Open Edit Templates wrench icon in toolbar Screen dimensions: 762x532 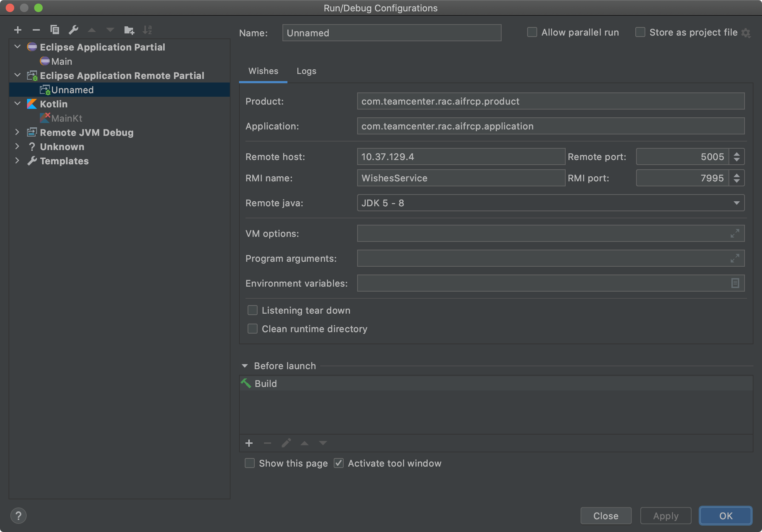point(73,30)
